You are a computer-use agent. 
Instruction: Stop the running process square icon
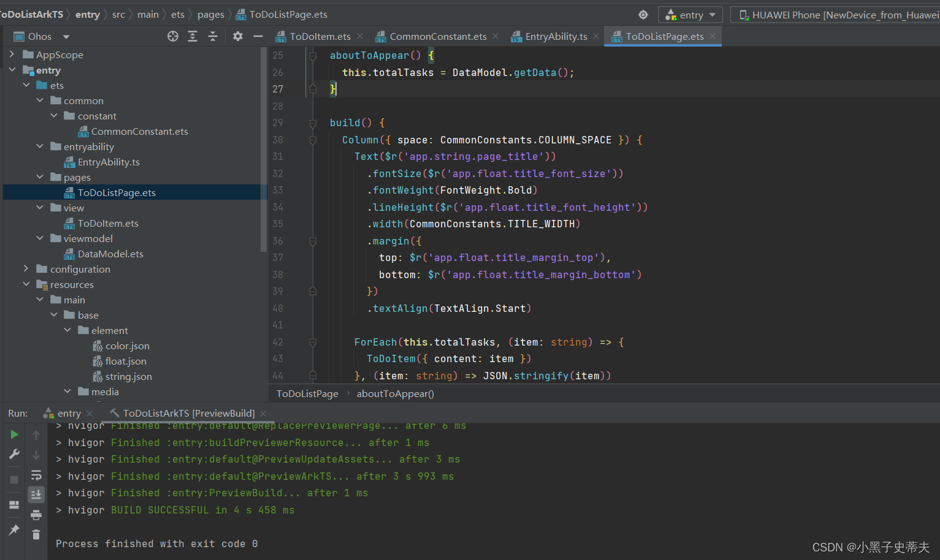14,480
